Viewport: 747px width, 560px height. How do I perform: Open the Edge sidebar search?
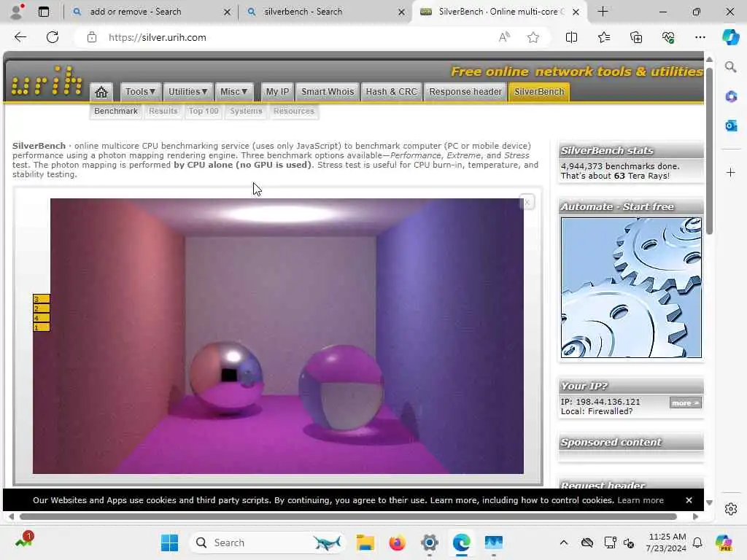point(730,67)
